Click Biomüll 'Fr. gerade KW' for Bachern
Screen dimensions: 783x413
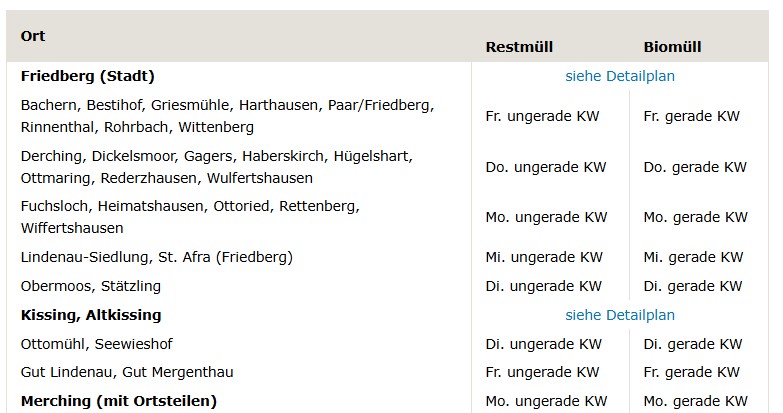[691, 116]
